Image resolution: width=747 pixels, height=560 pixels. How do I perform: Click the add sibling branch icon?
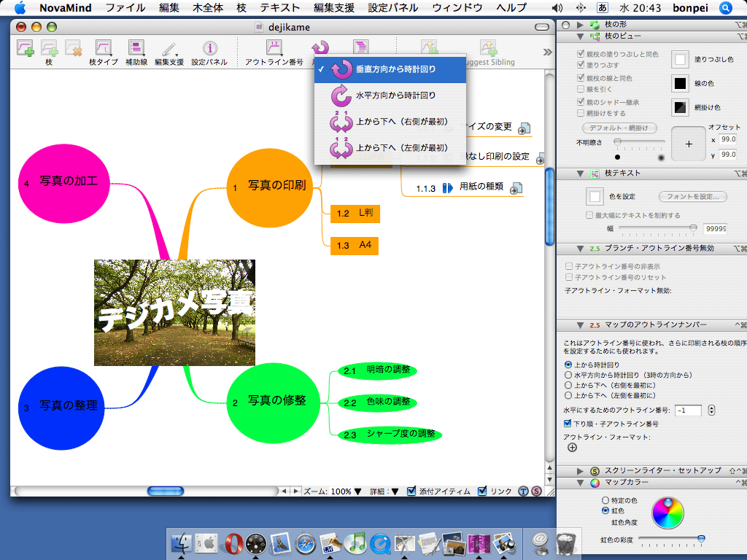click(x=49, y=48)
